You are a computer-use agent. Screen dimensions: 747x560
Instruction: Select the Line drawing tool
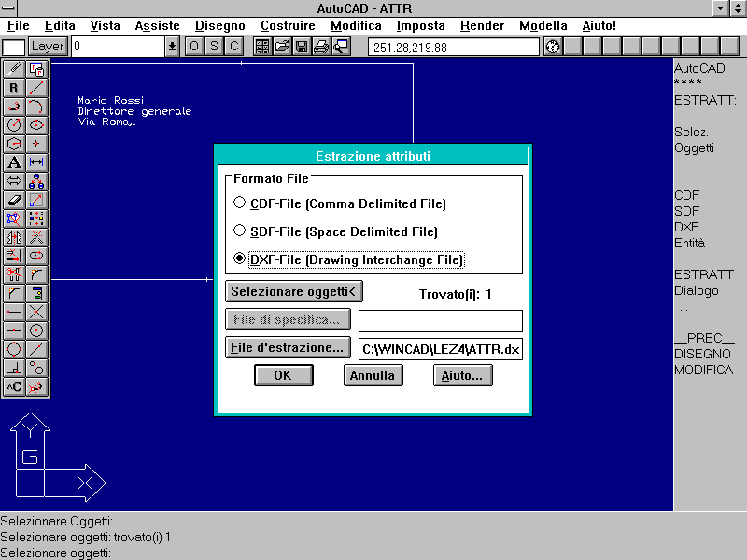[x=36, y=88]
